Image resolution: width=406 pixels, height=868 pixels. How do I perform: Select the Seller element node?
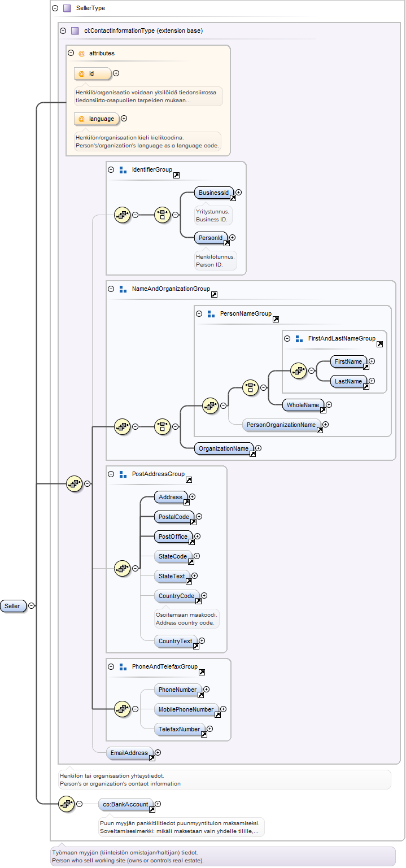coord(13,606)
